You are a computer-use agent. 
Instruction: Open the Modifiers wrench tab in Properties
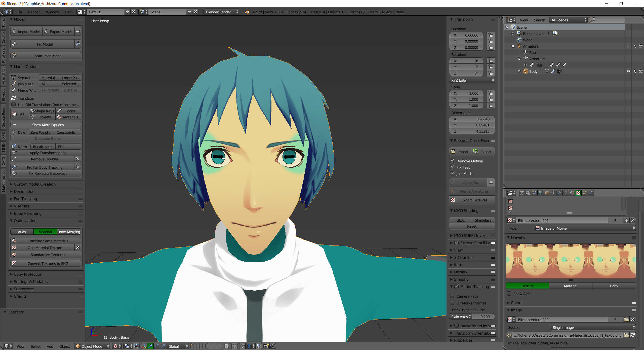(559, 193)
